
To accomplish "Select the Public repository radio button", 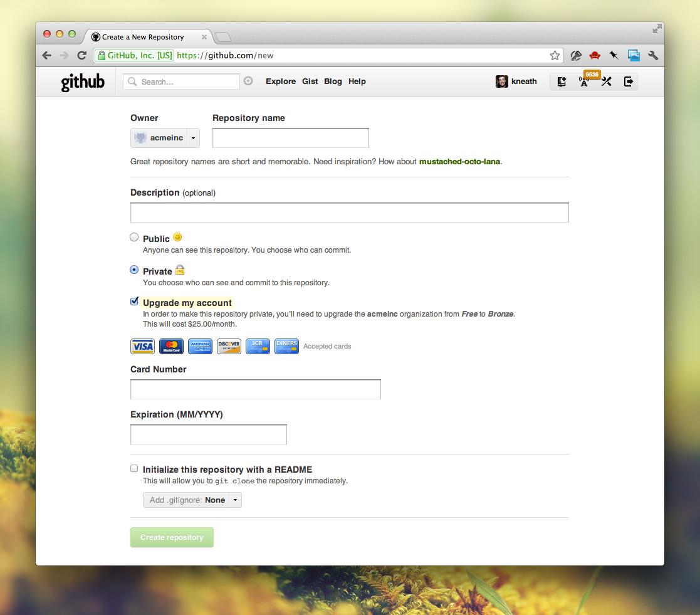I will (x=134, y=237).
